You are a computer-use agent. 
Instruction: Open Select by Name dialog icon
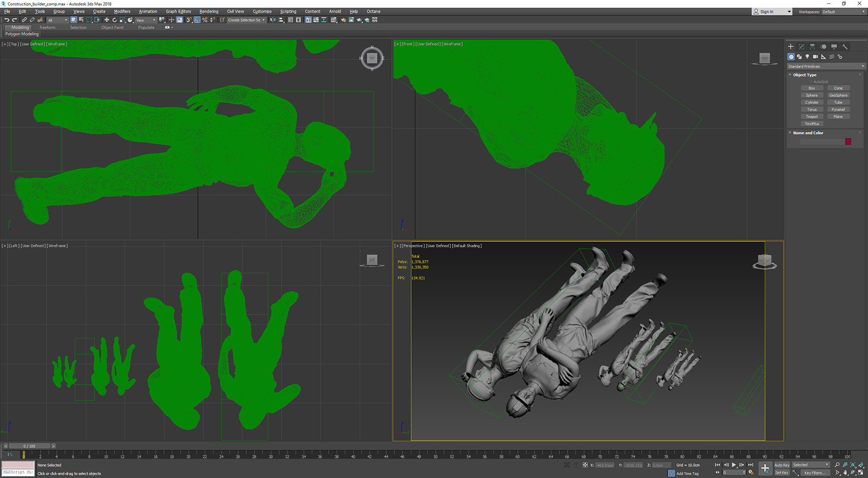click(x=81, y=20)
